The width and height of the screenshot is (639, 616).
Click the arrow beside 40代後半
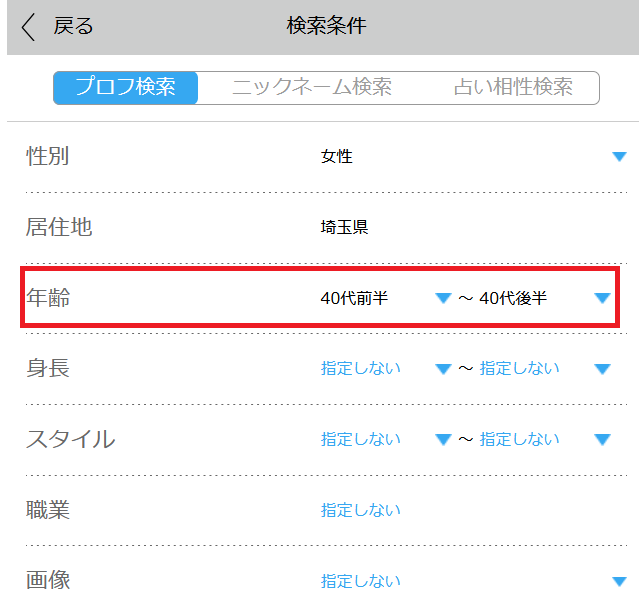(x=602, y=298)
